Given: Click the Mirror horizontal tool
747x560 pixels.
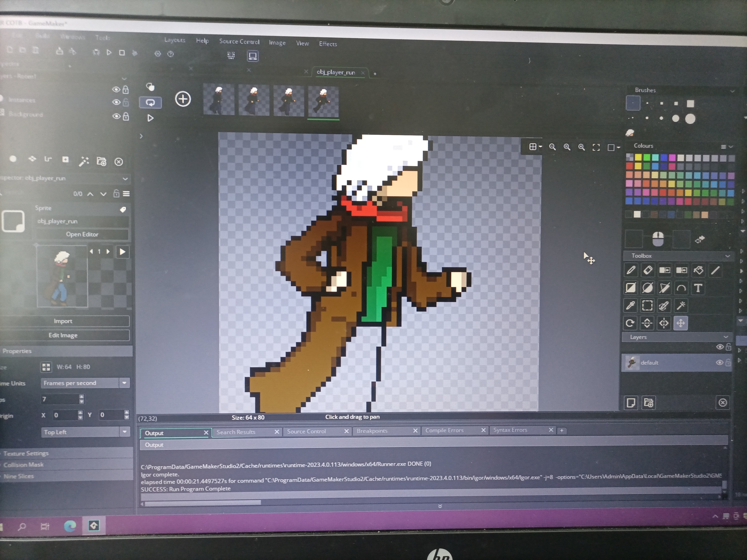Looking at the screenshot, I should click(664, 323).
